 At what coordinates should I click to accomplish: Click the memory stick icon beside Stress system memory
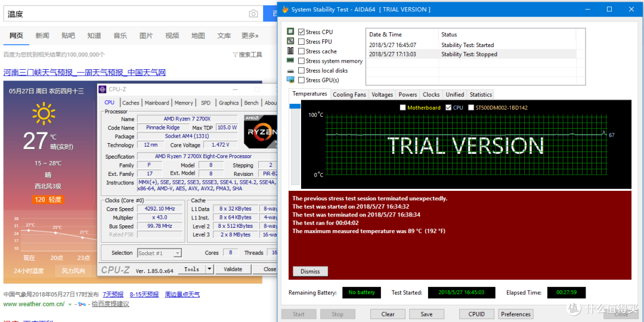click(290, 60)
